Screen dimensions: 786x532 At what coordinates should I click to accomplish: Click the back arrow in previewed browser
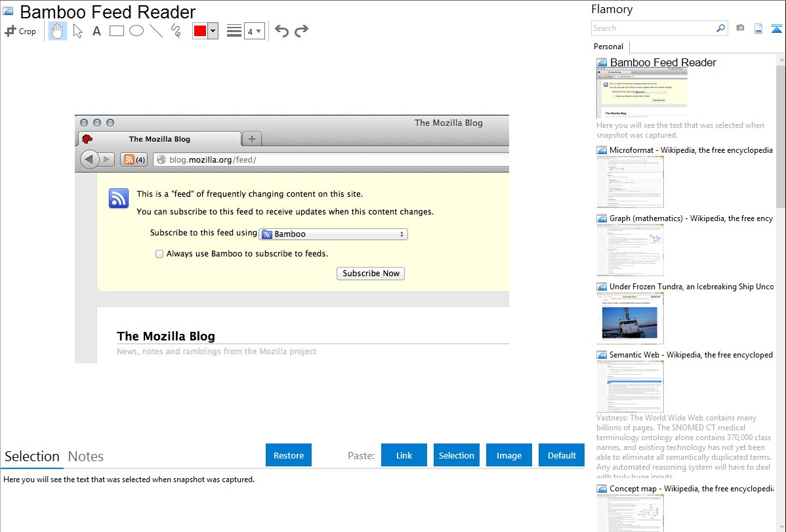[x=89, y=159]
